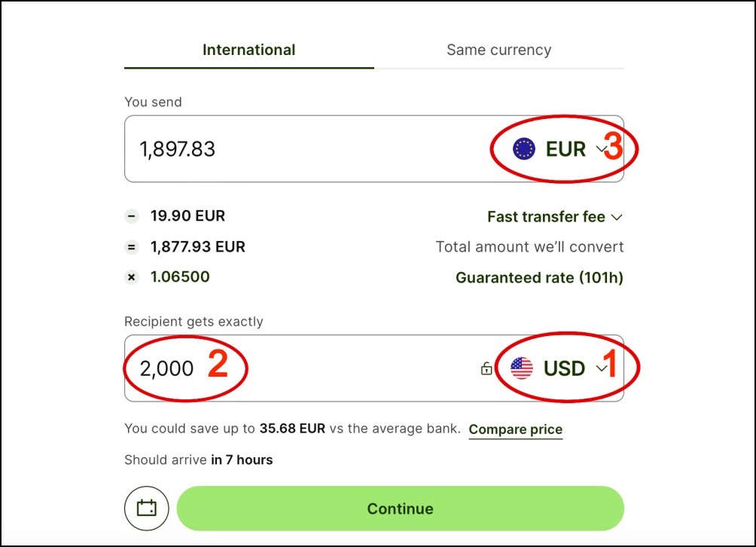Click the chevron inside the EUR selector
The height and width of the screenshot is (547, 756).
pos(602,148)
